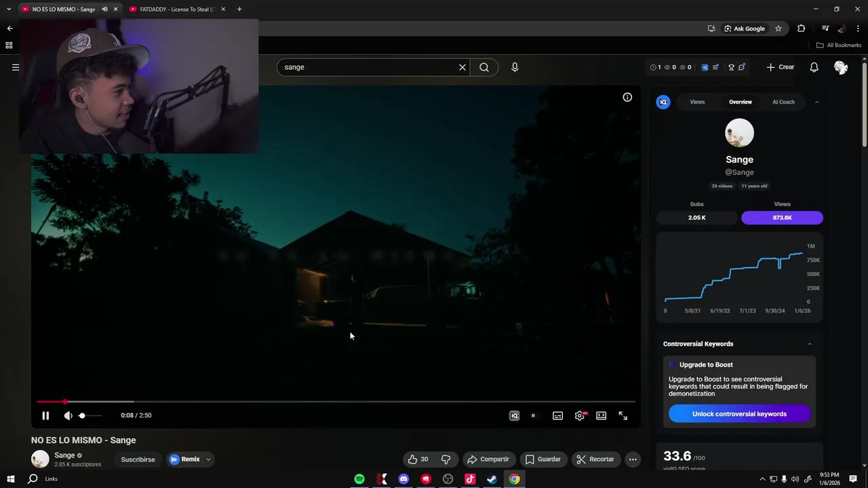Go back with the browser back arrow

[x=9, y=28]
